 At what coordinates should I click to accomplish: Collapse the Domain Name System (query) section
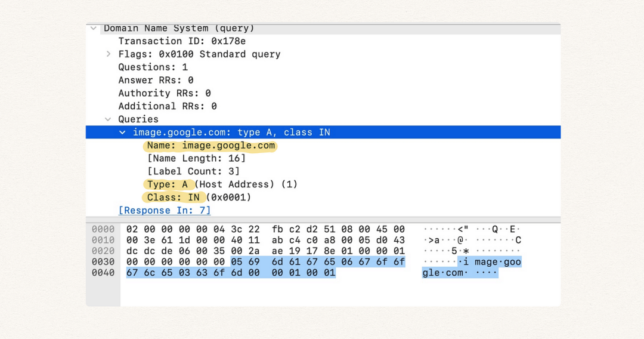click(x=94, y=29)
